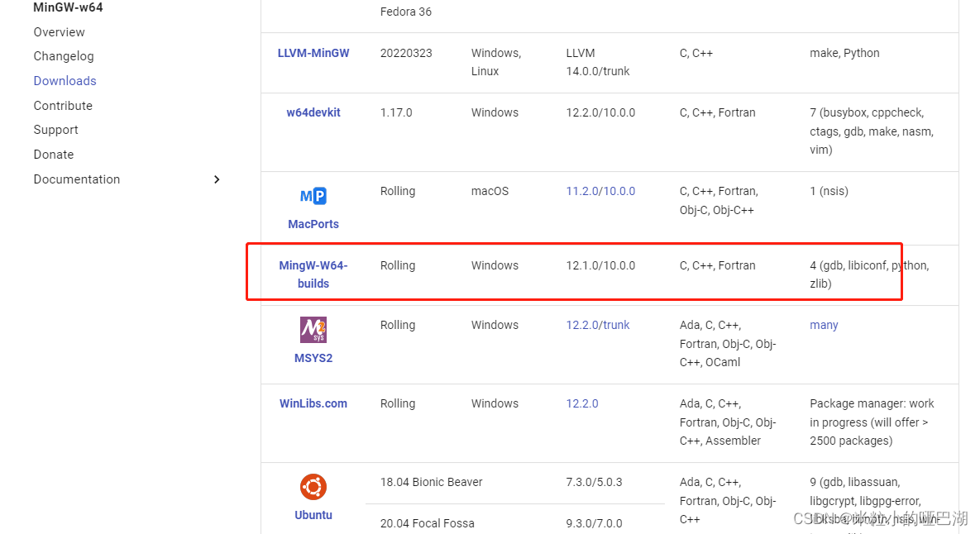Click MacPorts languages cell with Obj-C

[x=719, y=201]
